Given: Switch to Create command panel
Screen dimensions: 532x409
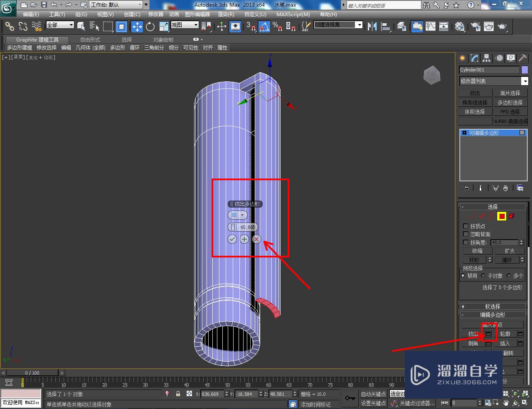Looking at the screenshot, I should (x=463, y=58).
